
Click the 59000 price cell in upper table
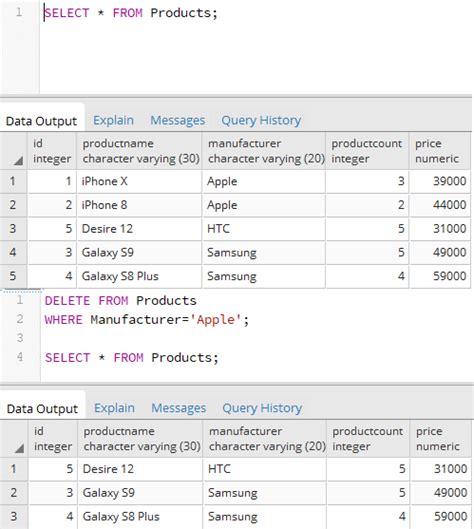click(440, 276)
